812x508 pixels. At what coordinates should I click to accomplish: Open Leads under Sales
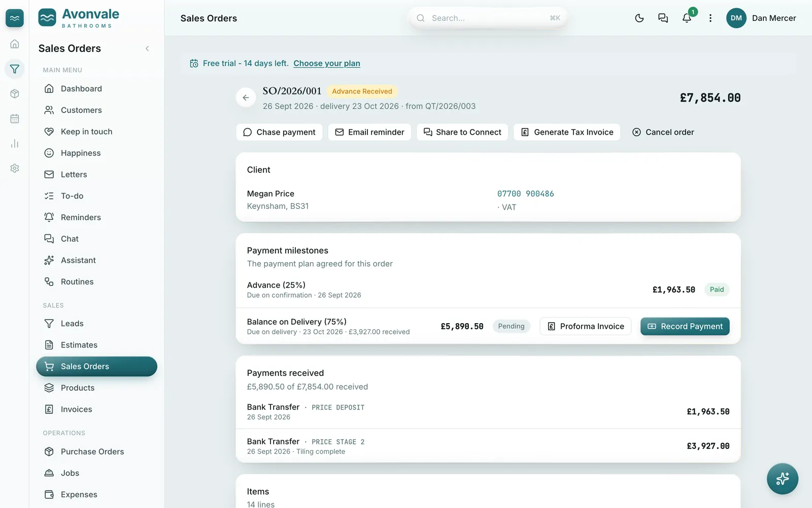(x=96, y=324)
